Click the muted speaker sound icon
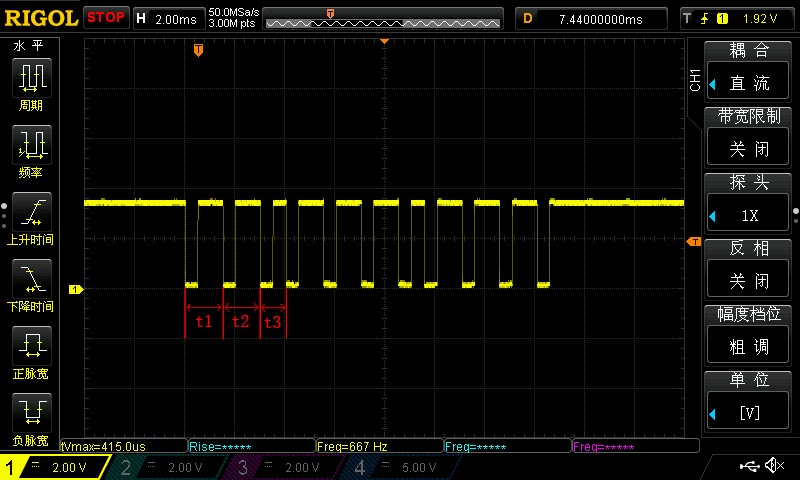Image resolution: width=800 pixels, height=480 pixels. pos(774,465)
